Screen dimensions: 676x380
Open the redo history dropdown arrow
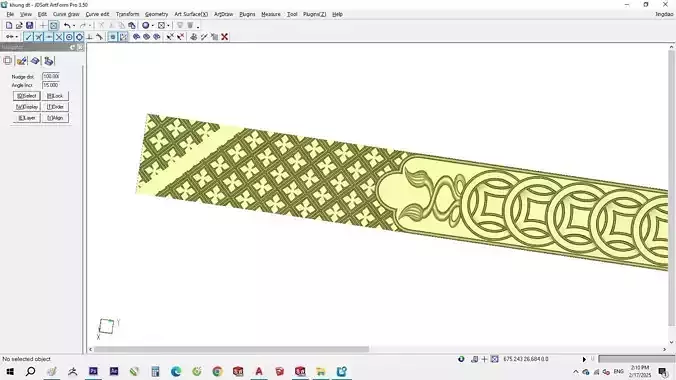point(89,25)
